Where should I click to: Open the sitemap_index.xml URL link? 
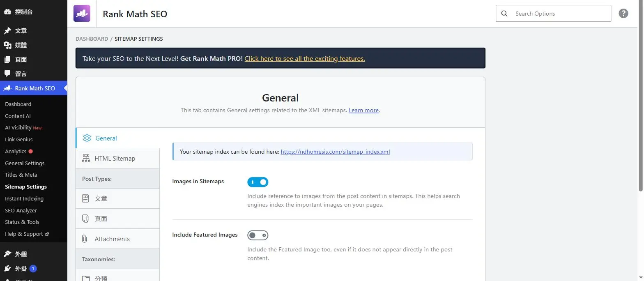(x=335, y=152)
